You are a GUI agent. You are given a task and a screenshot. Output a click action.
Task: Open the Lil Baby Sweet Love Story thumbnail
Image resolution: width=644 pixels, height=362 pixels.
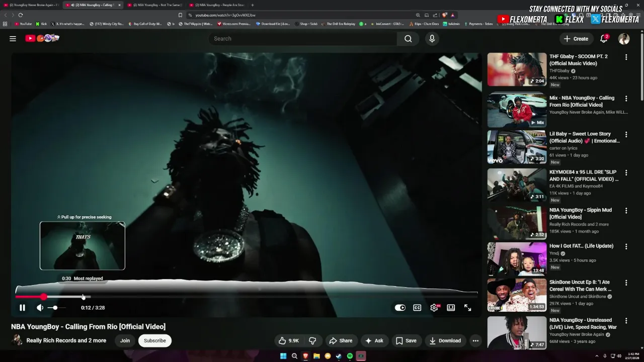(x=517, y=147)
